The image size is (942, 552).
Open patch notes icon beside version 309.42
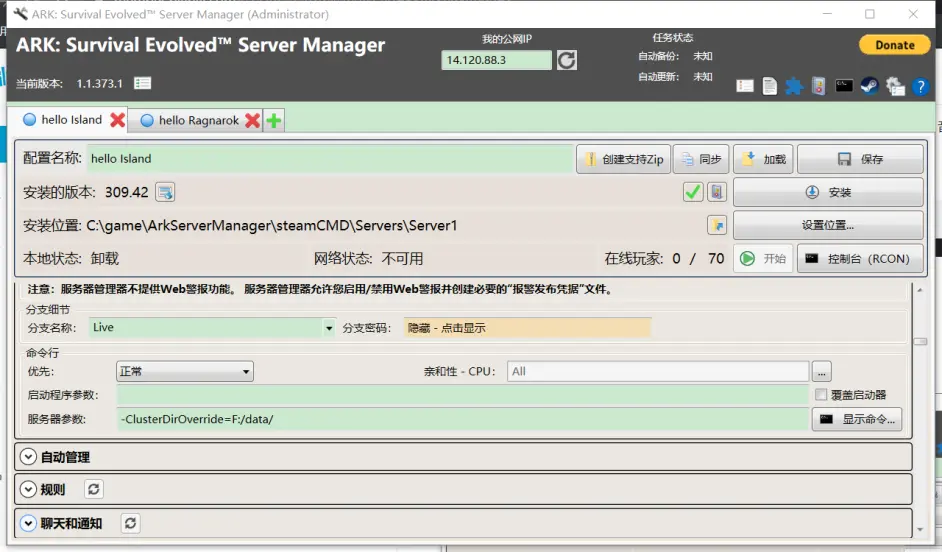pos(165,192)
